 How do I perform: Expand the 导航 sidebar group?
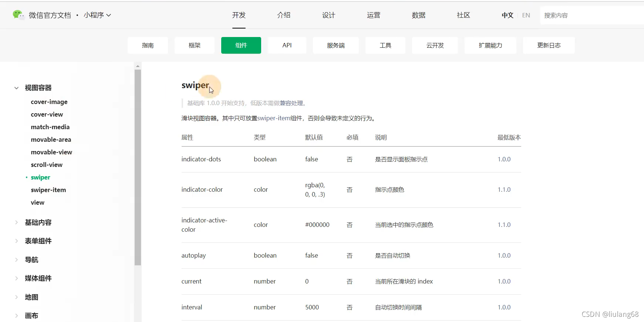click(x=26, y=260)
